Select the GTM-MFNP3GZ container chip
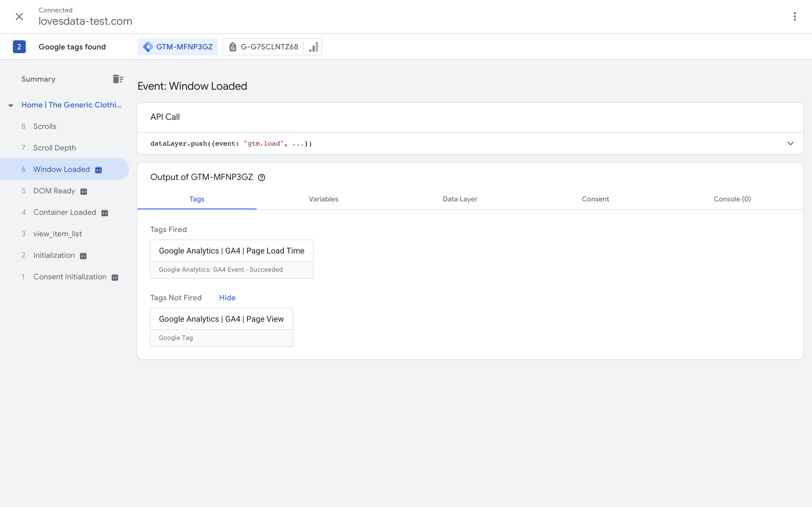Viewport: 812px width, 507px height. pyautogui.click(x=177, y=47)
